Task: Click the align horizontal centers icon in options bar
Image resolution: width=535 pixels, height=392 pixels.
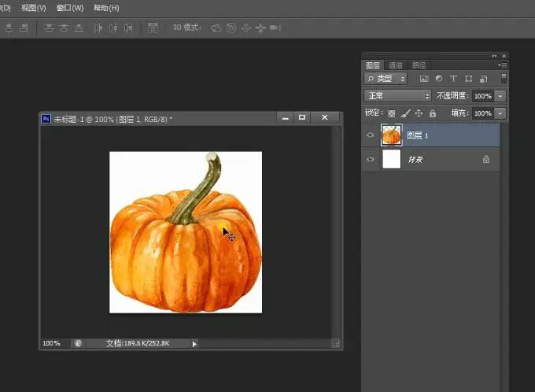Action: 9,28
